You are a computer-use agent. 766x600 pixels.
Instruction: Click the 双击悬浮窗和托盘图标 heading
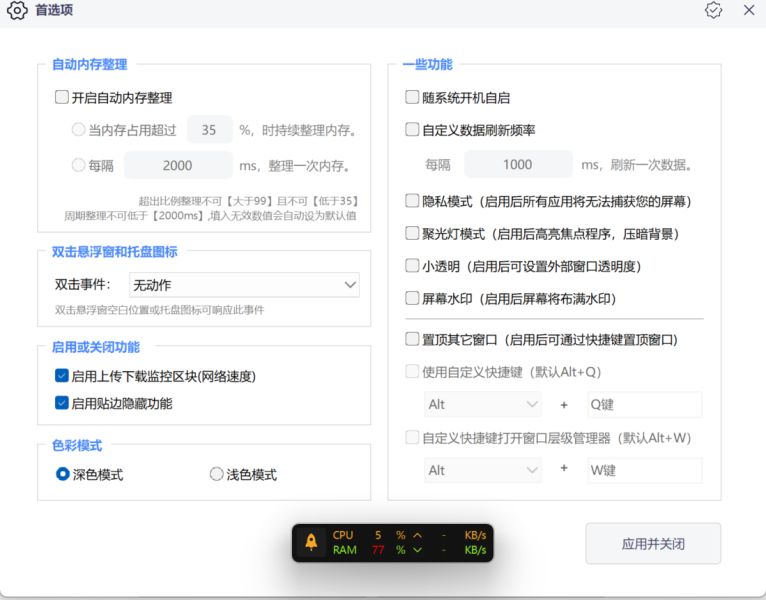pyautogui.click(x=114, y=252)
